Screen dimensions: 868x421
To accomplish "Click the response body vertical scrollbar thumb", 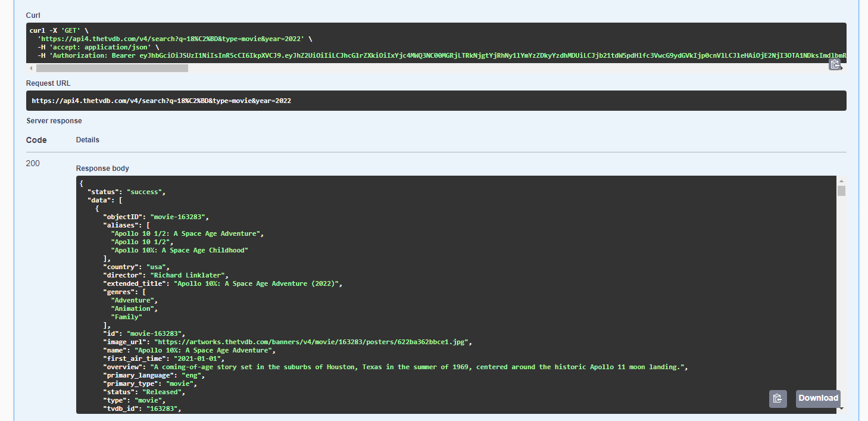I will click(x=841, y=191).
